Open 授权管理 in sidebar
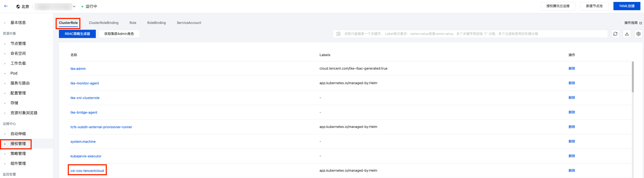The image size is (644, 178). 18,144
